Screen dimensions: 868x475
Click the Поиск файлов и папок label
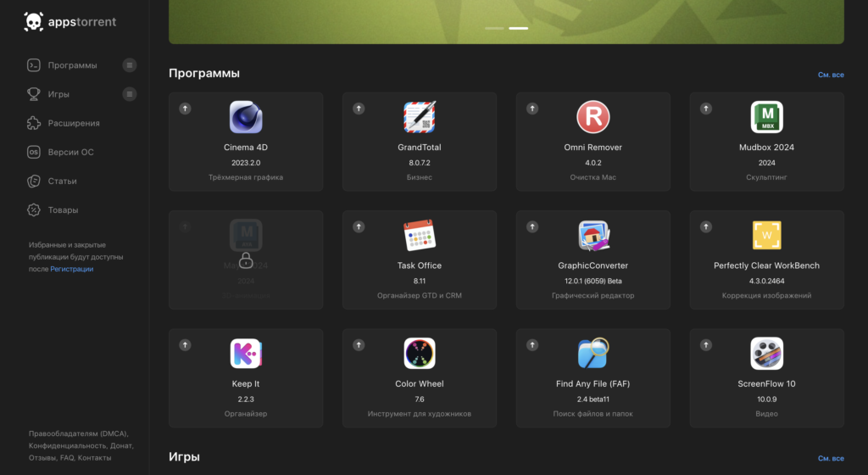593,414
